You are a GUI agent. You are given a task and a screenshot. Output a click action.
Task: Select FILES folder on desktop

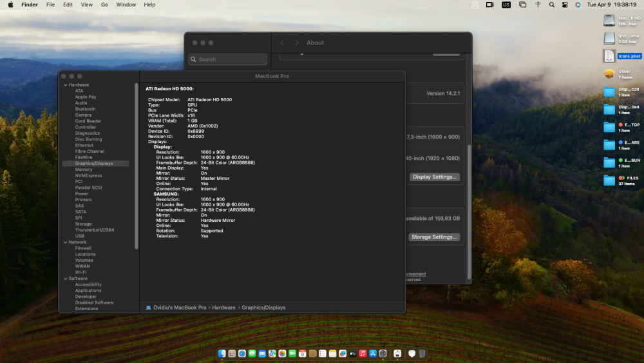(x=622, y=181)
